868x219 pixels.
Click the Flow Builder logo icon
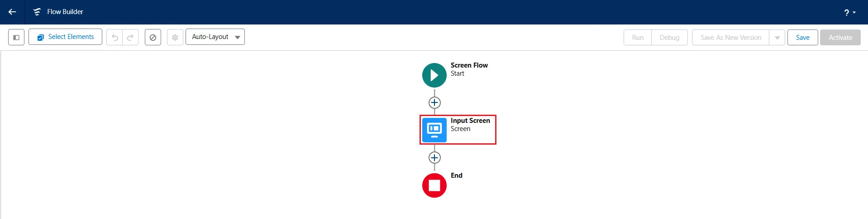37,12
